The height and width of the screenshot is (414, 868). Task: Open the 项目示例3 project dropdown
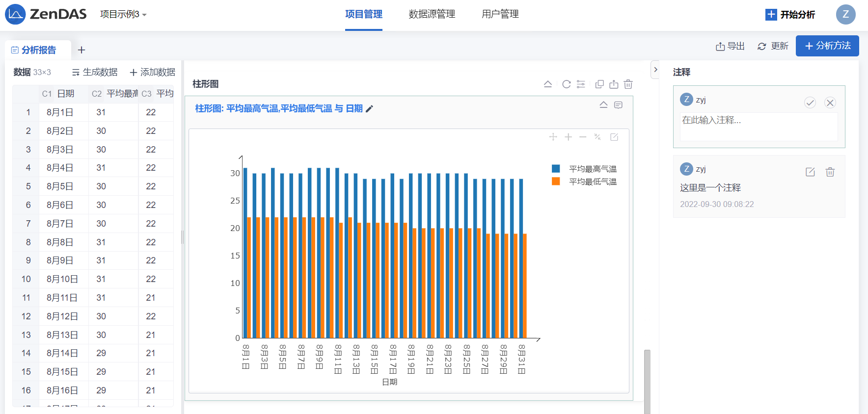click(123, 15)
